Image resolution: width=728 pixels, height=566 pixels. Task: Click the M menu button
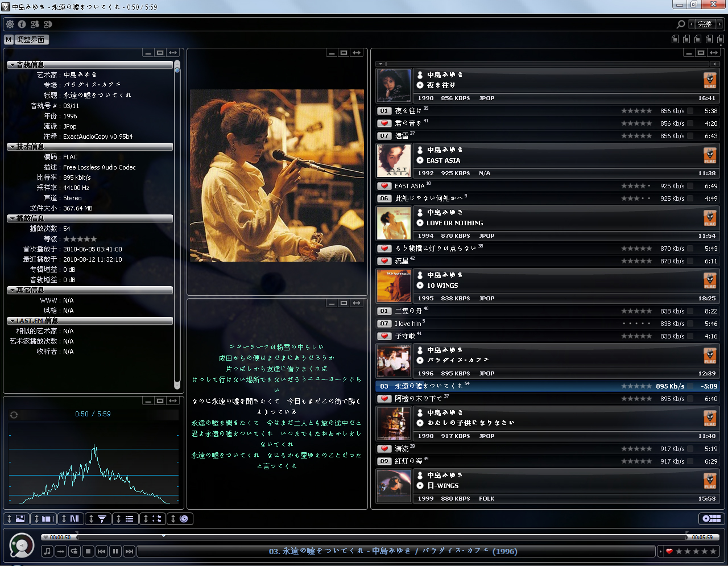coord(9,39)
